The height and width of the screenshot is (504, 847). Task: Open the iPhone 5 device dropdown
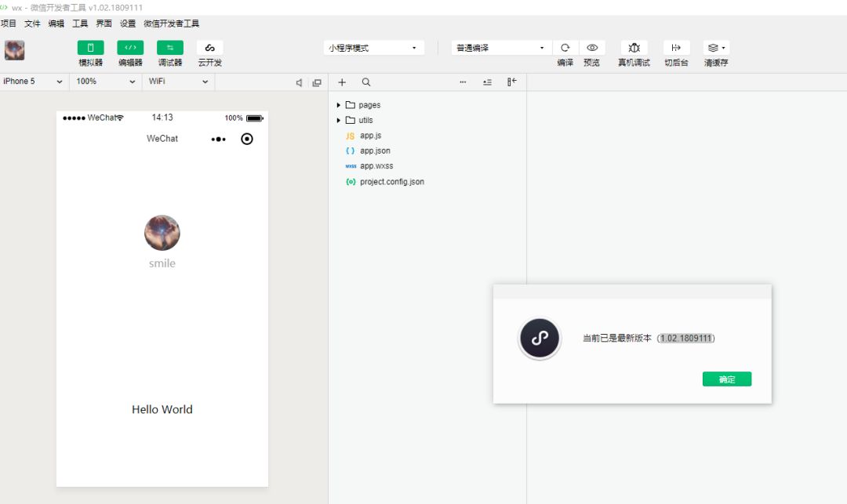(32, 82)
